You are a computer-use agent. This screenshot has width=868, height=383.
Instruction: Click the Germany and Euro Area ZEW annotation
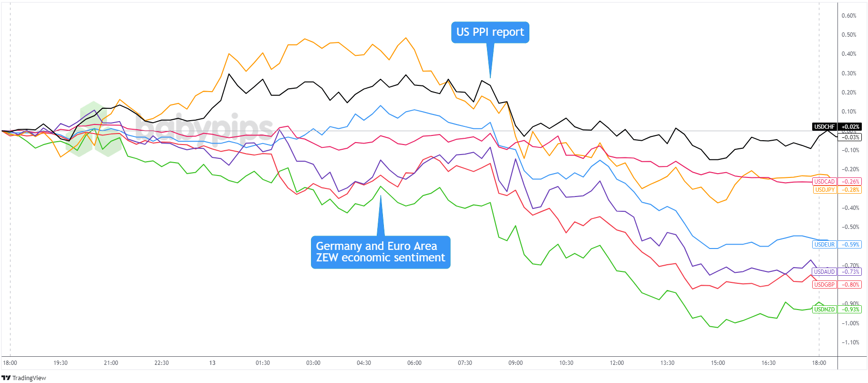pyautogui.click(x=380, y=252)
